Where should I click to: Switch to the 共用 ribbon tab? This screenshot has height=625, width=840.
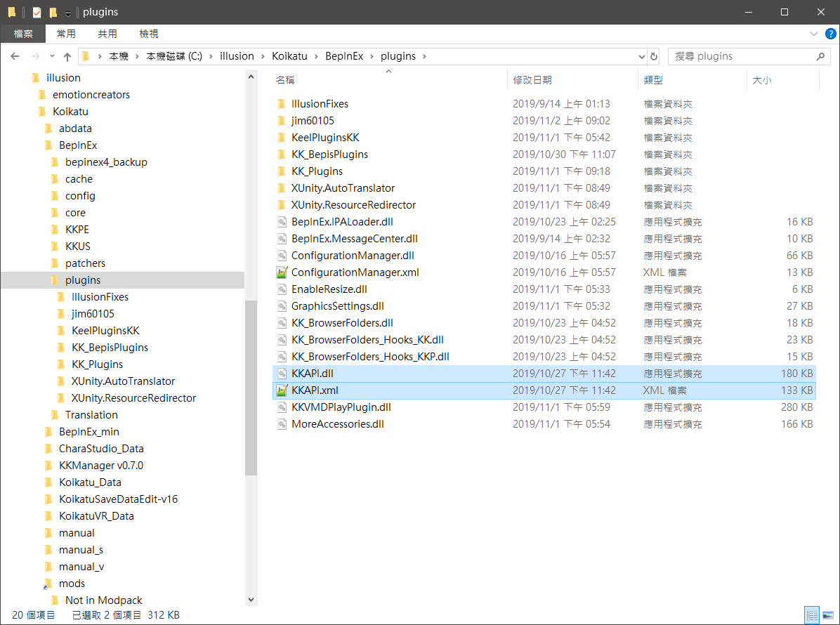point(107,34)
